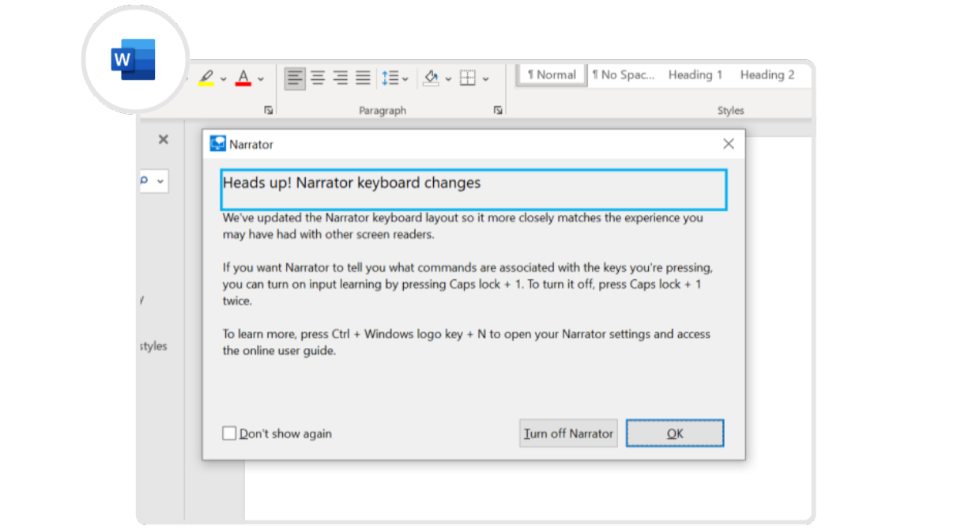Open the search dropdown in navigation pane
This screenshot has height=529, width=980.
(161, 181)
